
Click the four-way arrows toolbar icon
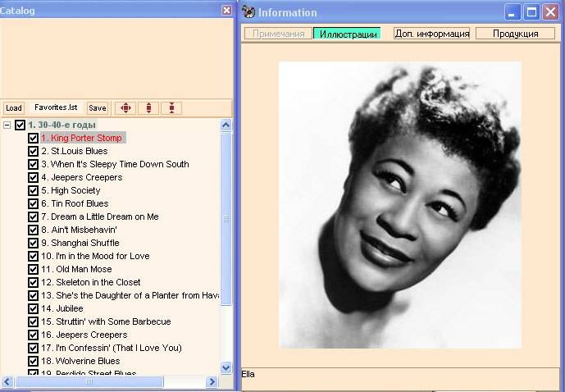[125, 107]
